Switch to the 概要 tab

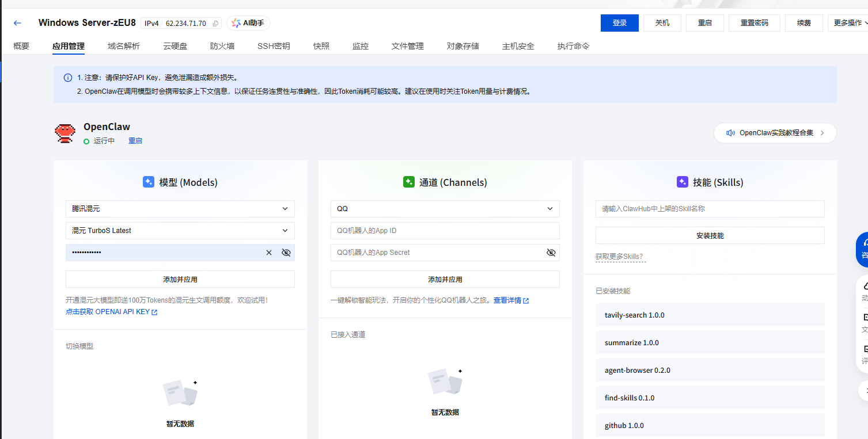[21, 46]
